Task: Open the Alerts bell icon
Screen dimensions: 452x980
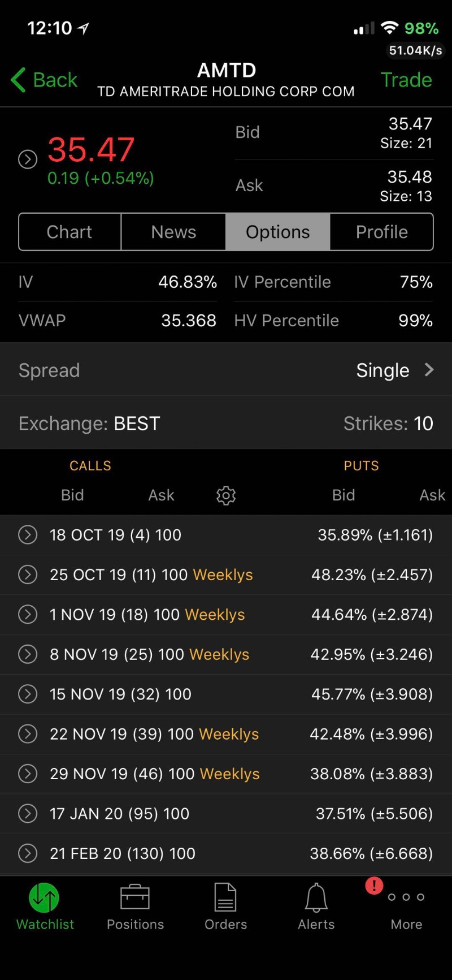Action: 316,898
